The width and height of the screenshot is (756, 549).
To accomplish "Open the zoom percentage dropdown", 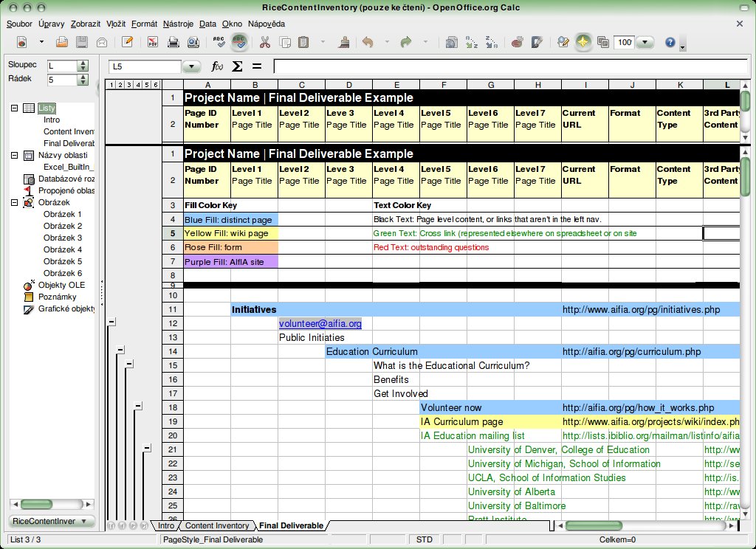I will coord(645,42).
